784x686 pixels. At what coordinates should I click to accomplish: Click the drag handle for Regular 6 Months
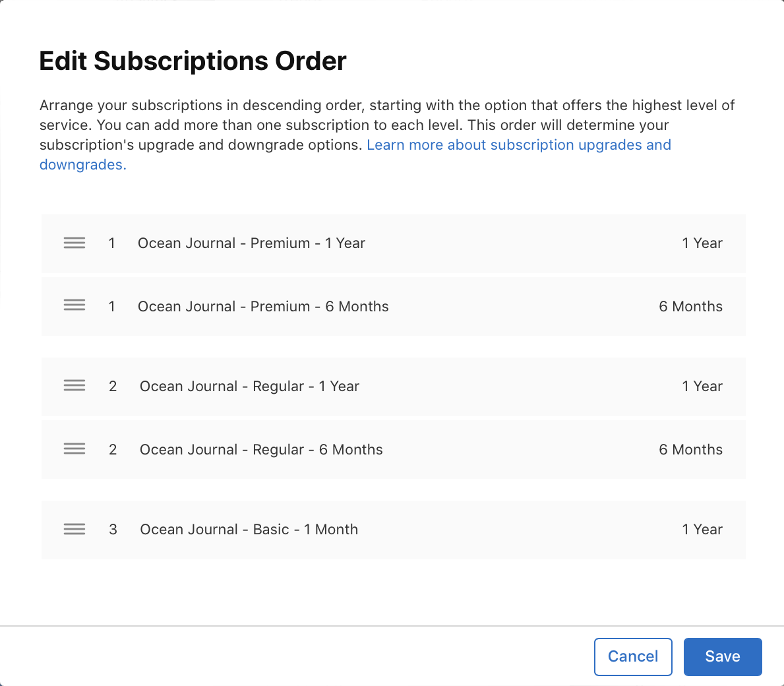tap(75, 449)
